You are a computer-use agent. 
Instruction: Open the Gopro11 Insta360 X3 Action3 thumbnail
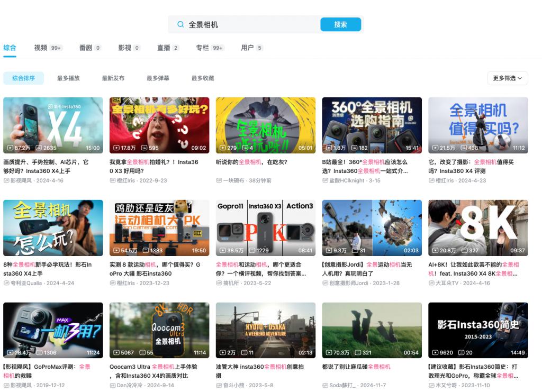[266, 228]
